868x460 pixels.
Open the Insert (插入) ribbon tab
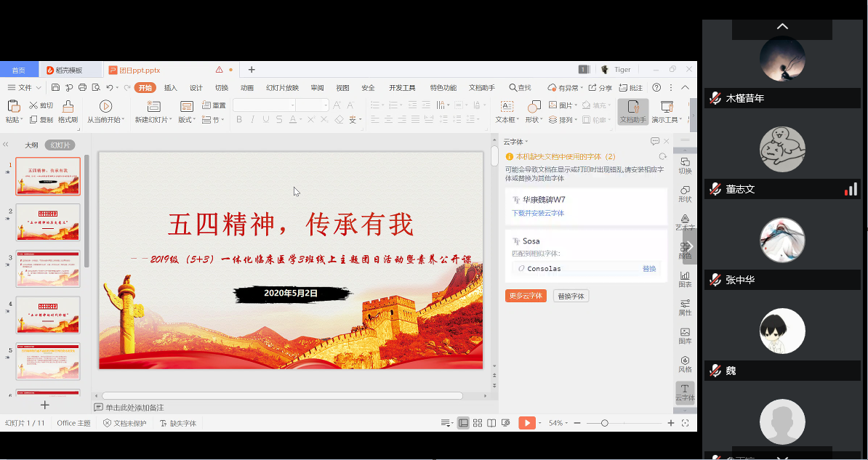point(171,88)
